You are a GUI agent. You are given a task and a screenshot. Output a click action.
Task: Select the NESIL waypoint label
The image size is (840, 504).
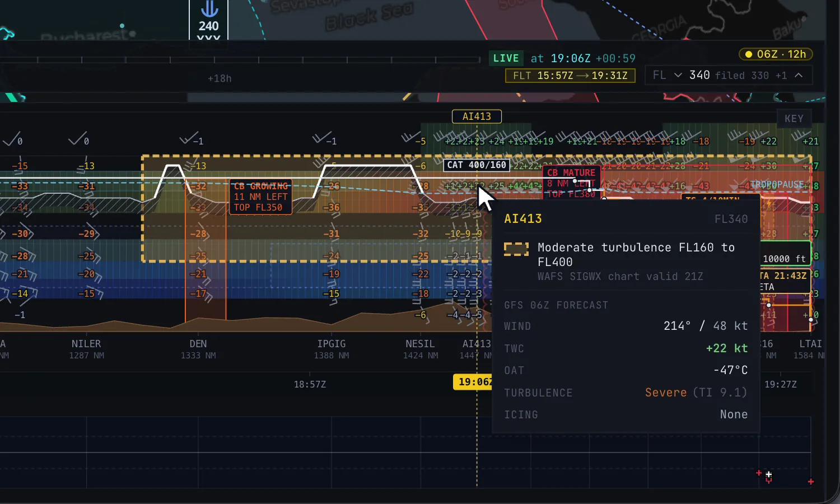pyautogui.click(x=420, y=344)
